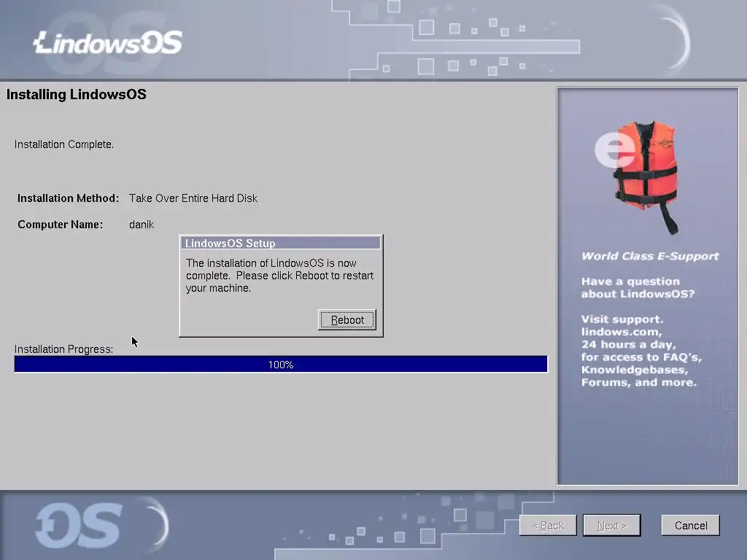Click the 'World Class E-Support' heading
This screenshot has height=560, width=747.
[650, 256]
